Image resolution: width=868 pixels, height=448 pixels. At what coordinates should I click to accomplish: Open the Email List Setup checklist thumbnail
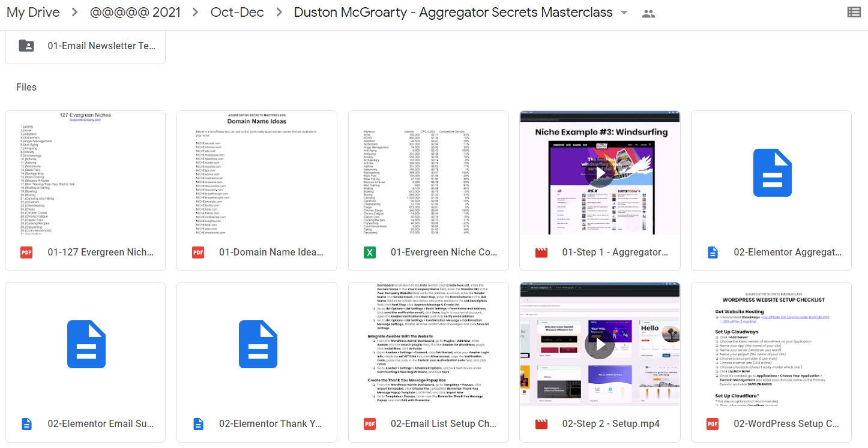pos(429,344)
